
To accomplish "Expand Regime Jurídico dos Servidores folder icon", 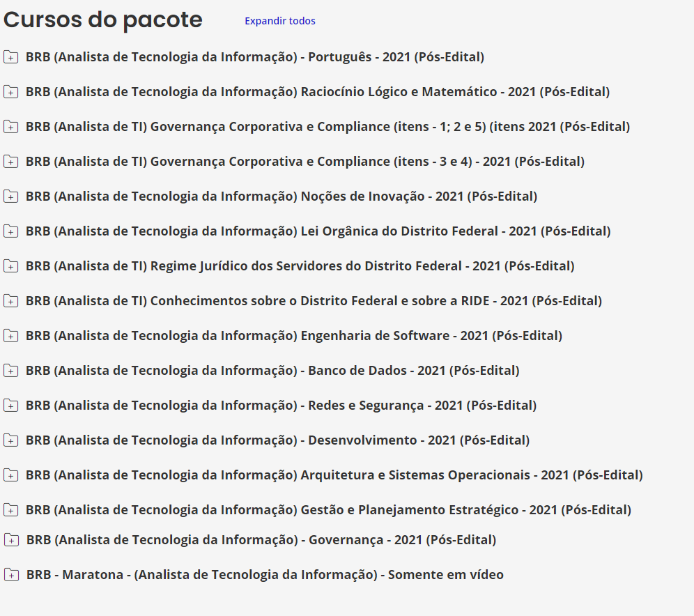I will coord(10,266).
